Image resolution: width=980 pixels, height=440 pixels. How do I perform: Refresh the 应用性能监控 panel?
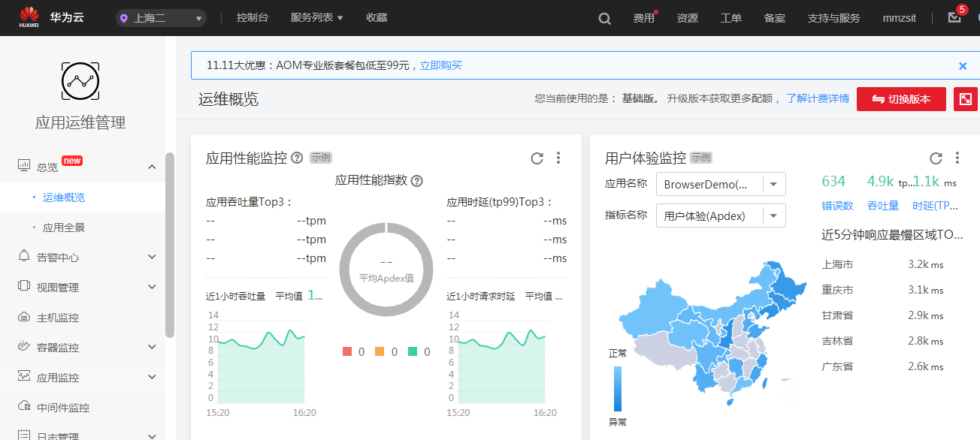[537, 158]
